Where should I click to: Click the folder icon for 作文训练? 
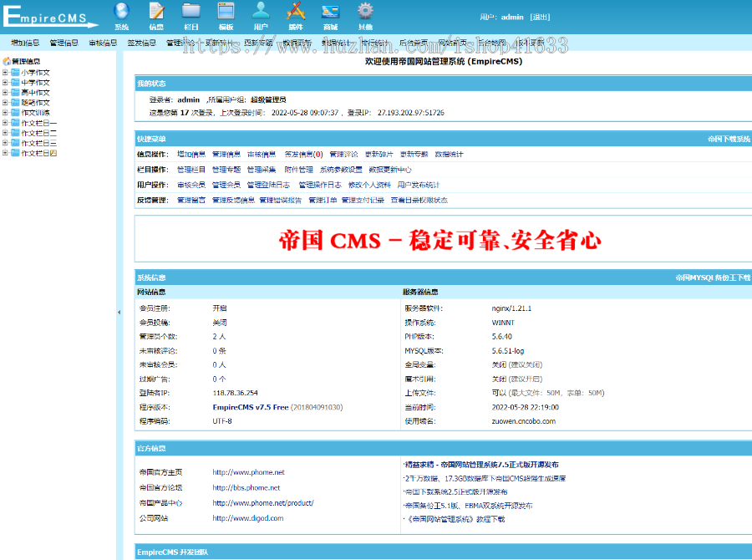(15, 113)
